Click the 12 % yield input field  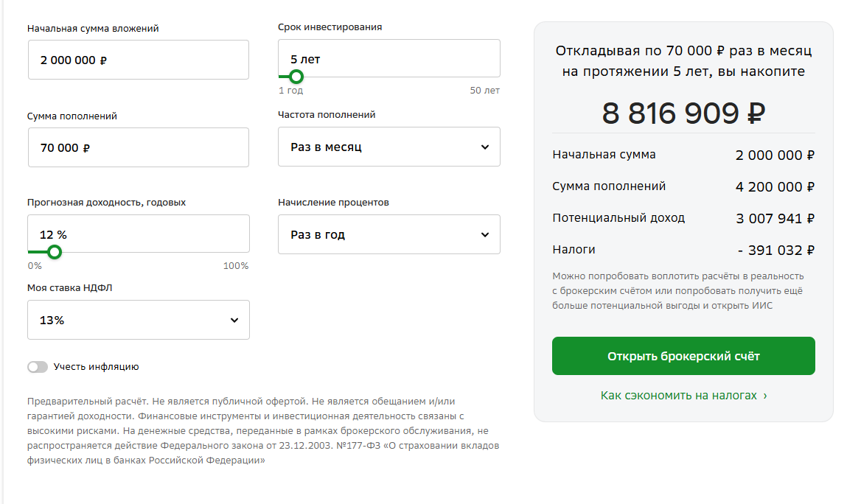pos(139,234)
